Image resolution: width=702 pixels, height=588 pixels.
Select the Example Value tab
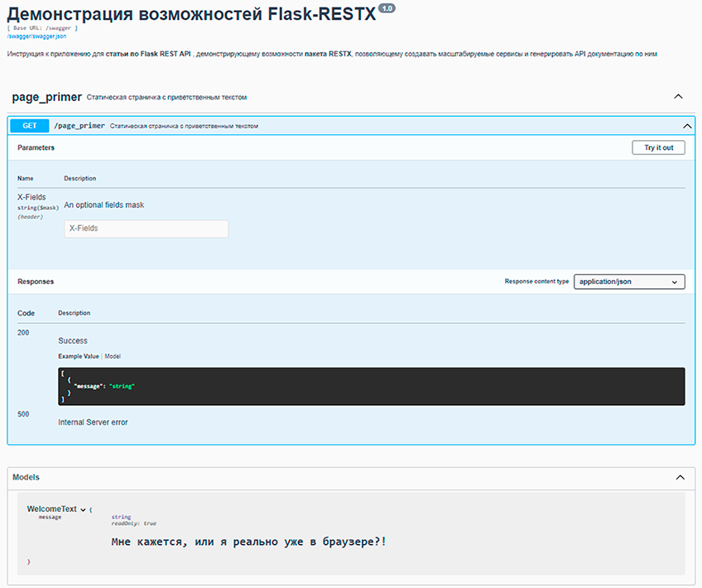click(x=78, y=356)
